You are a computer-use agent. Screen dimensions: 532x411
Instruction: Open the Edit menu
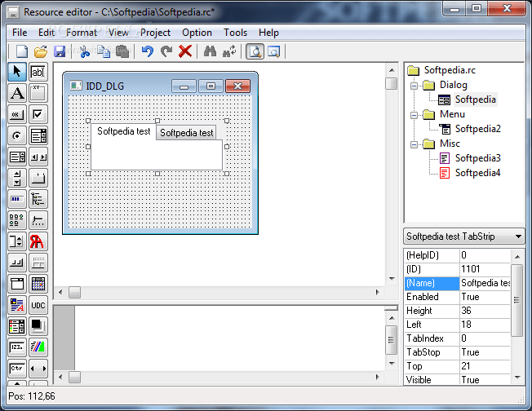47,33
